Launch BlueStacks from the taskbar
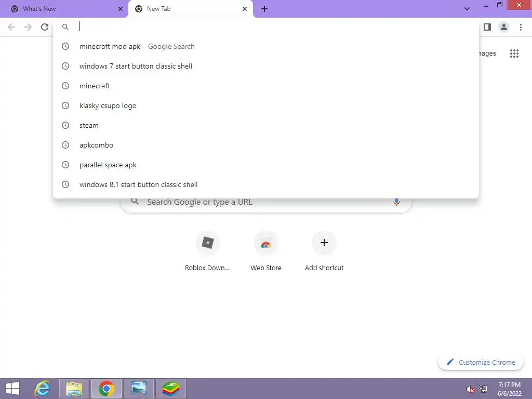 click(170, 389)
